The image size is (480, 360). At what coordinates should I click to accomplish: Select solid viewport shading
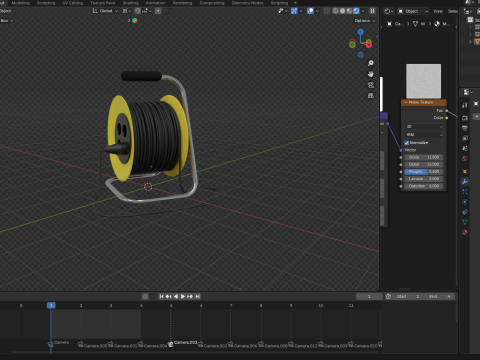342,11
